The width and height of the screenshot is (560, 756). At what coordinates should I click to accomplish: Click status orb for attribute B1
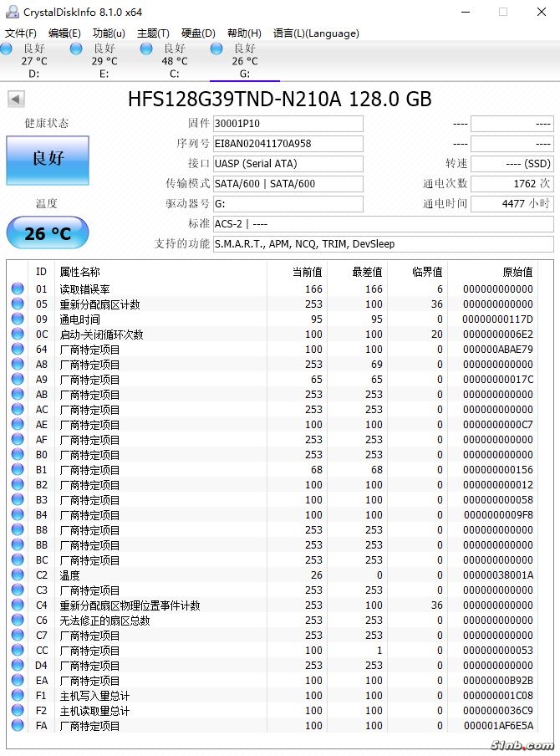(x=18, y=469)
